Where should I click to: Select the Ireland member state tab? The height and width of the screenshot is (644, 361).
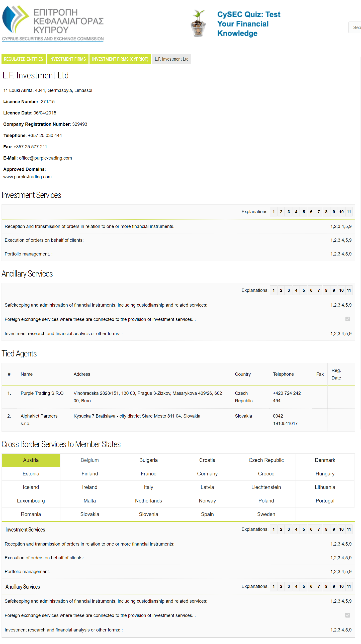pos(90,487)
